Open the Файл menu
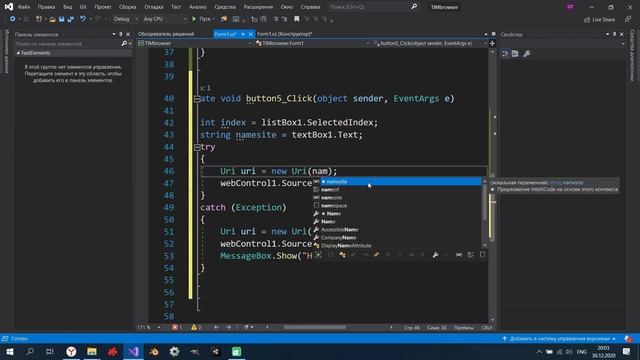Viewport: 640px width, 360px height. (24, 7)
